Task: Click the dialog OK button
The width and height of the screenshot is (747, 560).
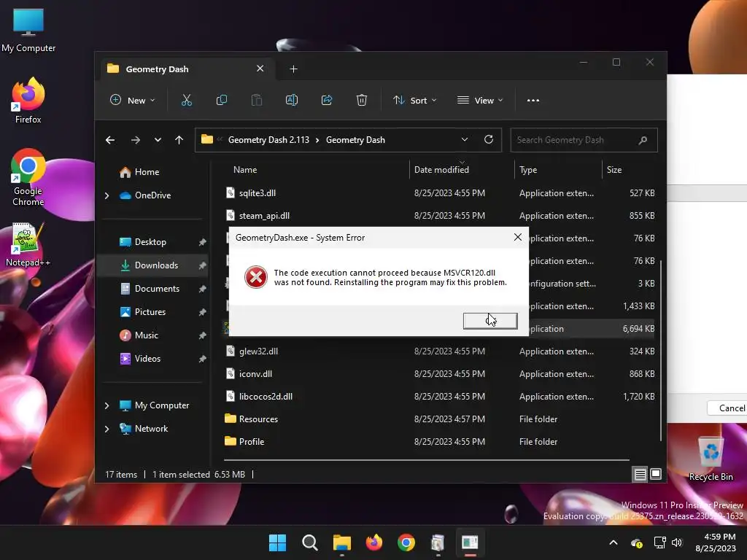Action: 490,321
